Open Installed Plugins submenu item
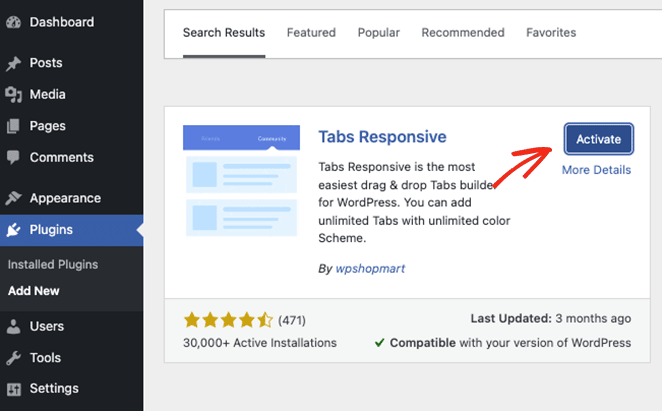Viewport: 662px width, 411px height. [52, 265]
